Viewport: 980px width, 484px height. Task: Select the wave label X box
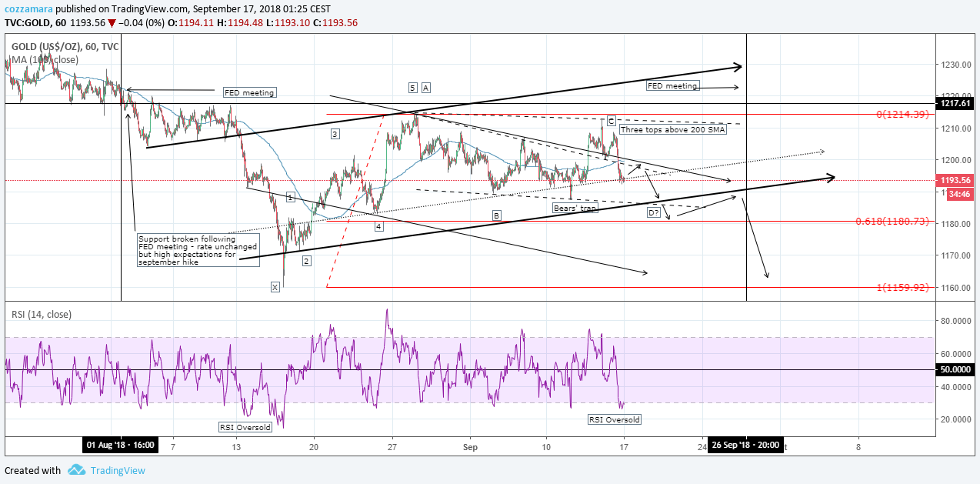click(x=275, y=287)
